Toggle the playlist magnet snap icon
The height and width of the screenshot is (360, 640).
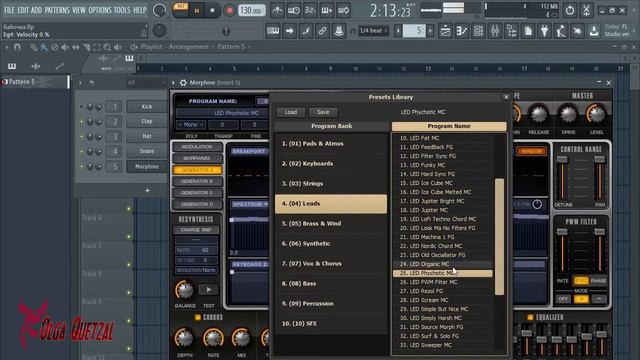(x=17, y=47)
